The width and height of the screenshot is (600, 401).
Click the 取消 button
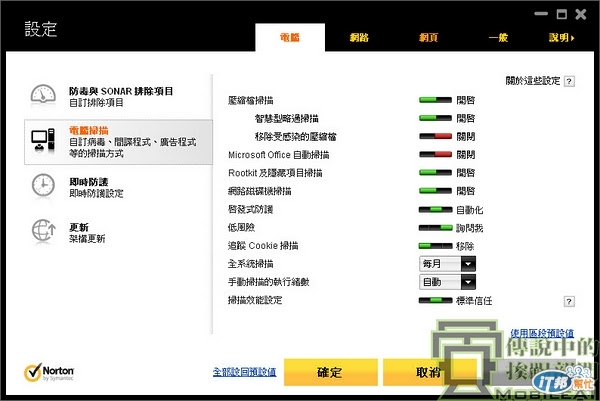(429, 372)
